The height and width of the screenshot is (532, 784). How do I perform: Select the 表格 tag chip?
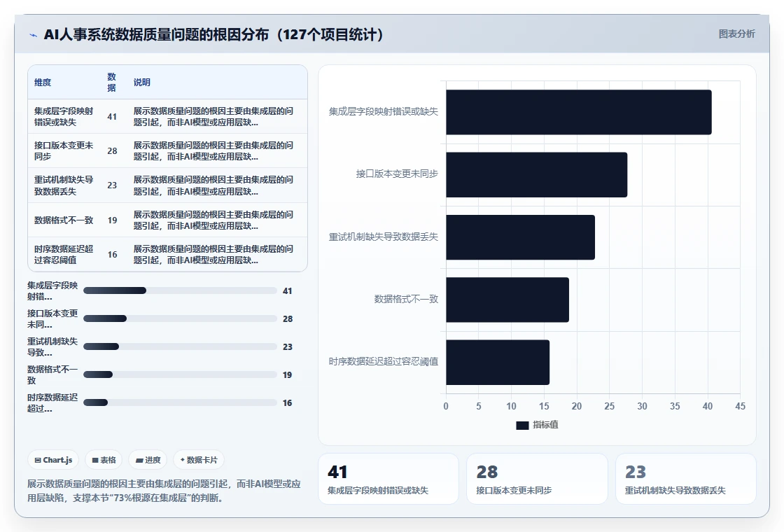[x=104, y=460]
